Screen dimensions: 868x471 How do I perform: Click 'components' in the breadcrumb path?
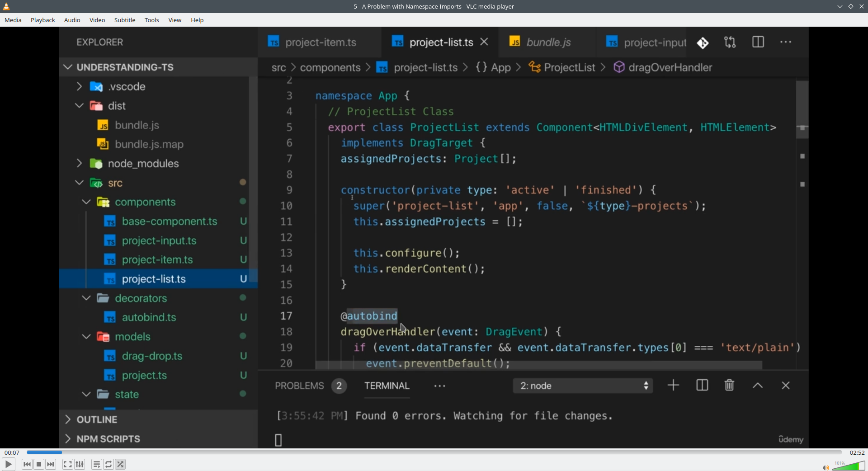tap(330, 68)
